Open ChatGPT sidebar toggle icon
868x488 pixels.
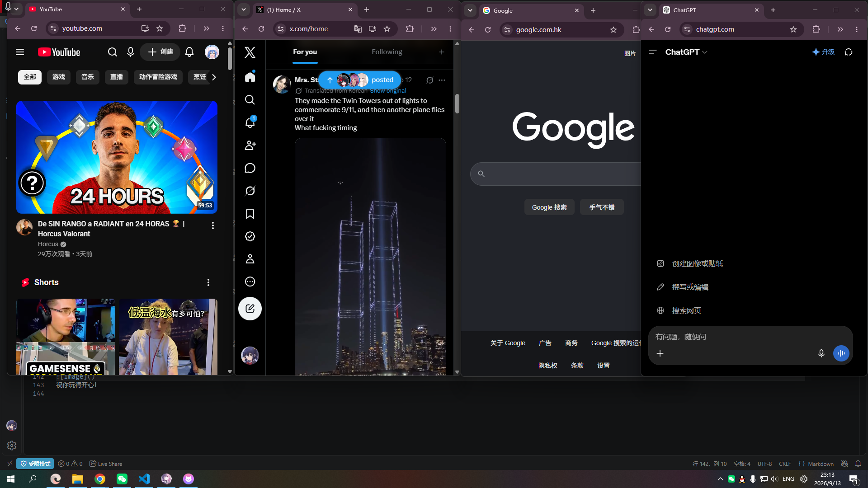pos(652,52)
